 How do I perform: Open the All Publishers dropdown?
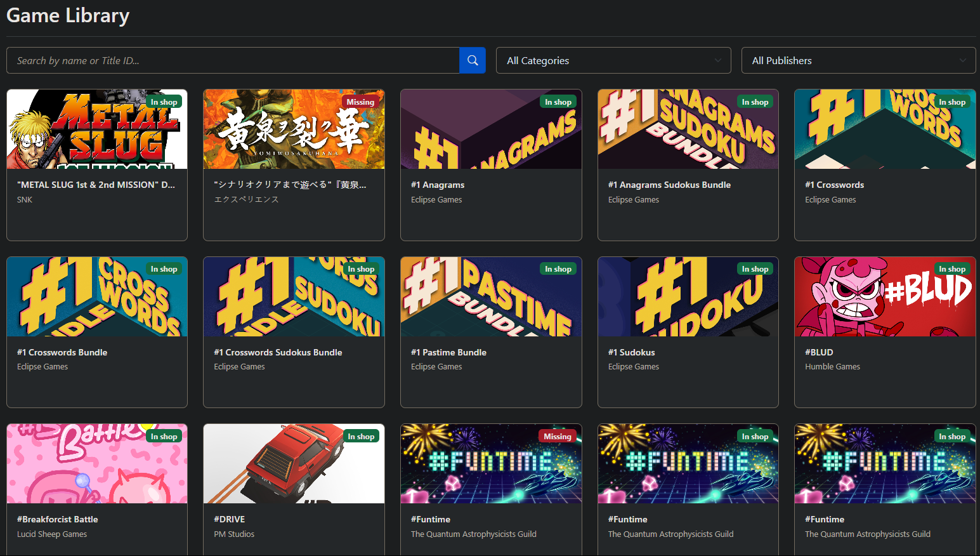(859, 60)
